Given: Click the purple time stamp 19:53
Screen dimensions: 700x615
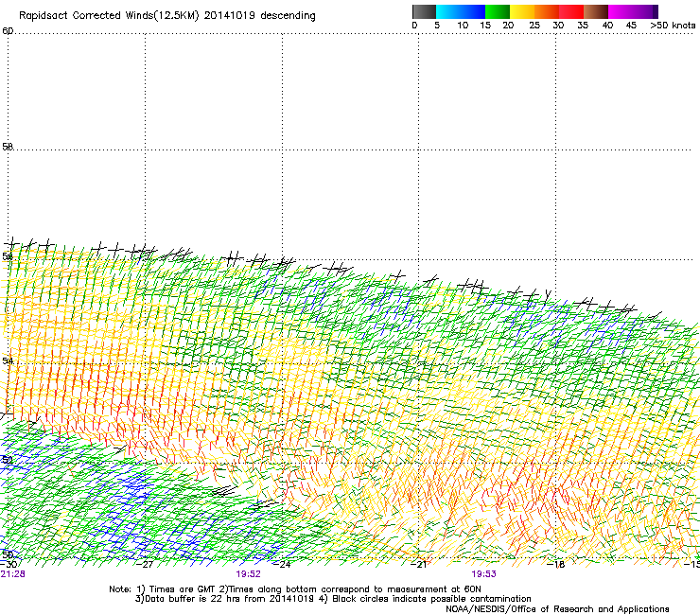Looking at the screenshot, I should [484, 574].
